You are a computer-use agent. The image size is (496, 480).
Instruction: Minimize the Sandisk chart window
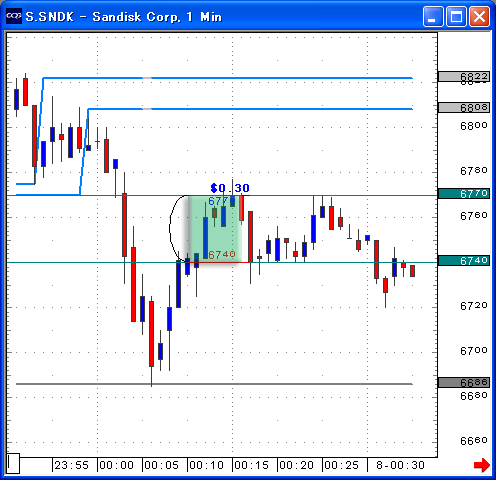[433, 16]
